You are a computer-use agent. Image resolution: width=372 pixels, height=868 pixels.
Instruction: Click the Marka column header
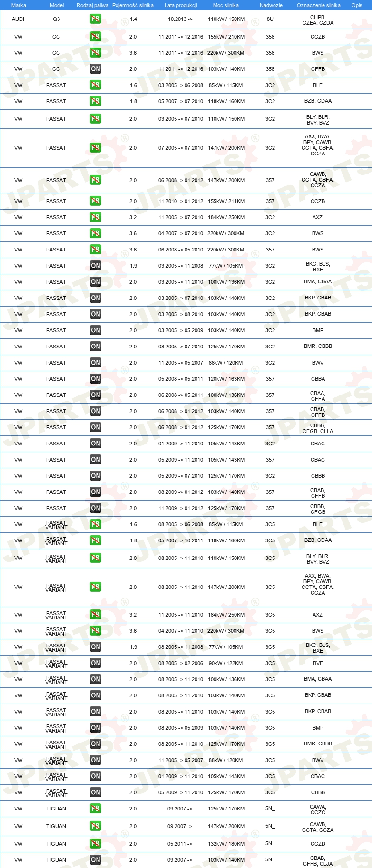tap(19, 5)
